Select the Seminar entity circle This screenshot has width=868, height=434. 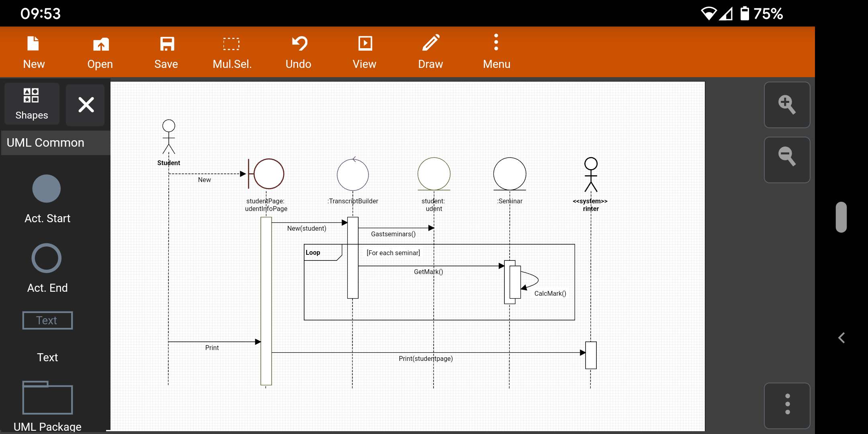pos(510,174)
